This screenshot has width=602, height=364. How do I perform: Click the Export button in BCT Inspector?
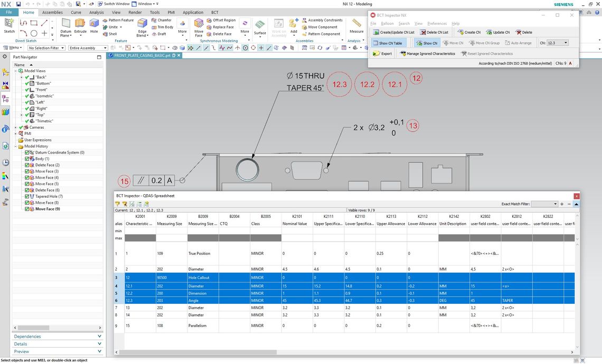click(x=383, y=54)
